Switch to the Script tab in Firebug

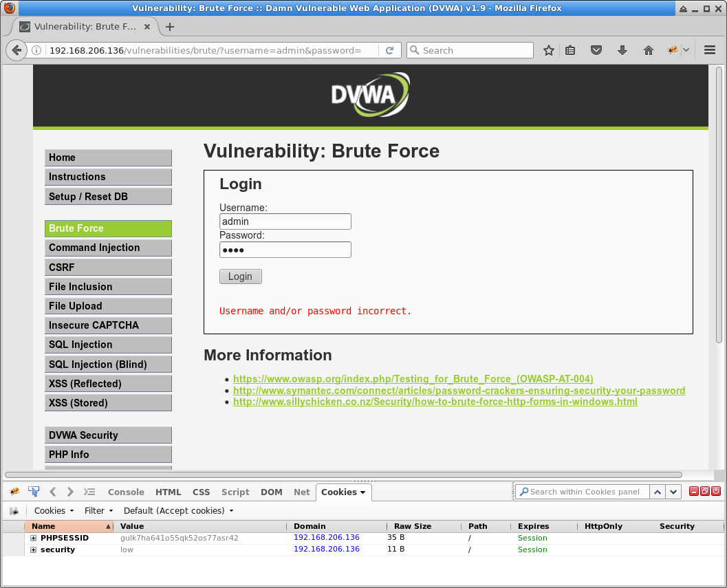point(235,492)
